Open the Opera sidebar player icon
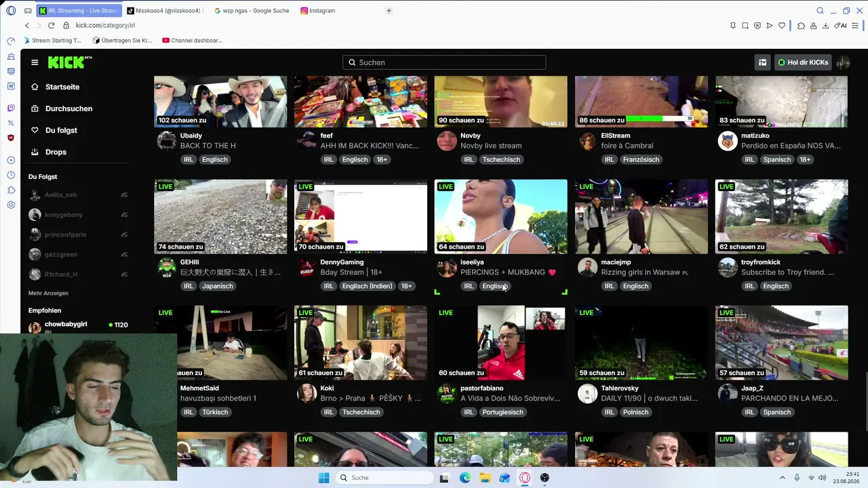The height and width of the screenshot is (488, 868). point(11,161)
